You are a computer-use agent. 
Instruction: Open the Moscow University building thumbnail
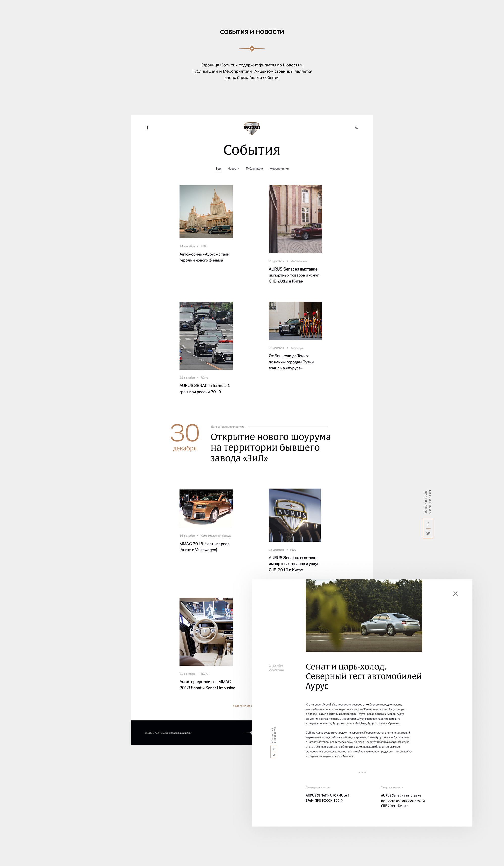[206, 211]
